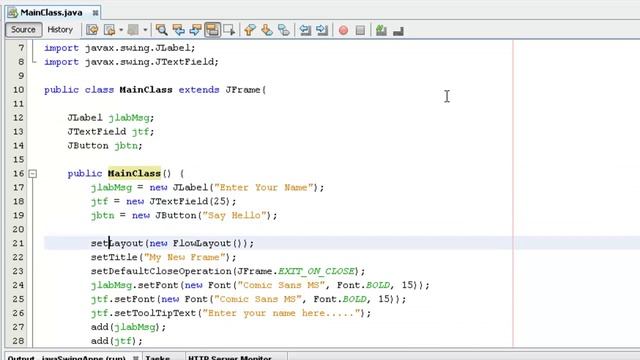The width and height of the screenshot is (640, 360).
Task: Click the add(jtf) statement
Action: pos(117,341)
